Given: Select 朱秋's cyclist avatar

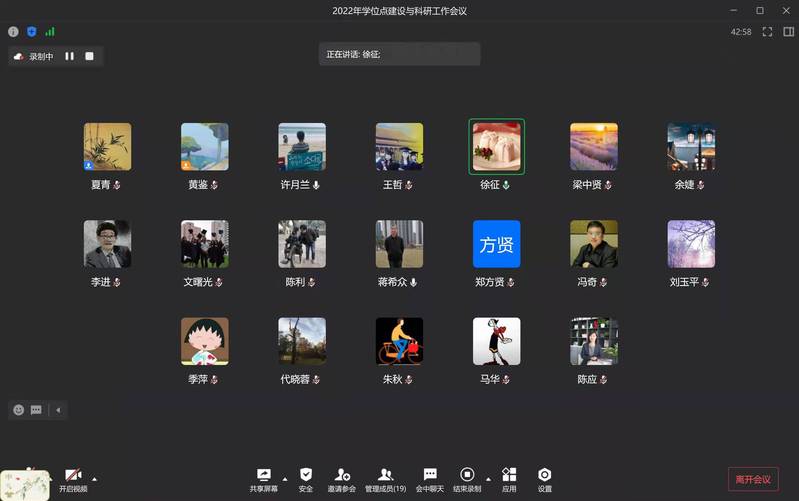Looking at the screenshot, I should pos(400,341).
